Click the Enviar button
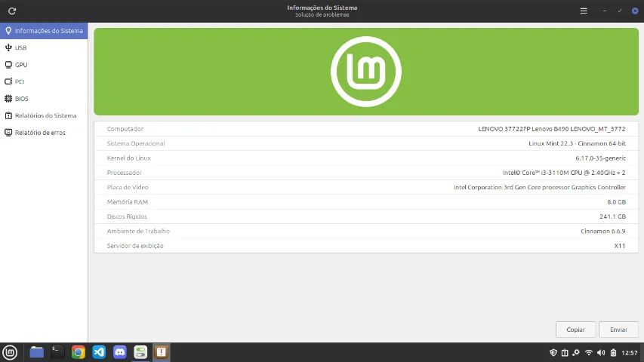The image size is (644, 362). click(x=618, y=330)
